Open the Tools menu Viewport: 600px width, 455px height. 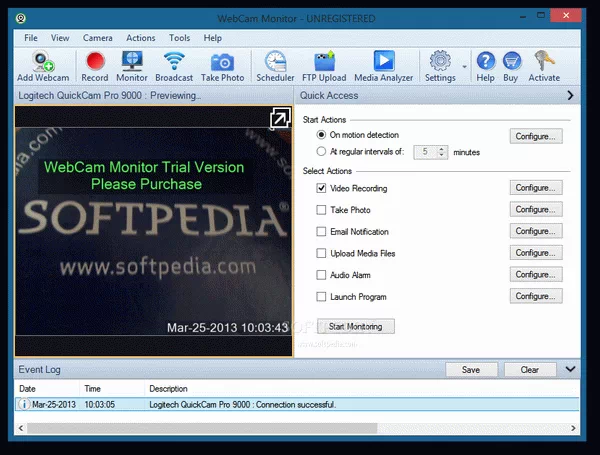[179, 38]
